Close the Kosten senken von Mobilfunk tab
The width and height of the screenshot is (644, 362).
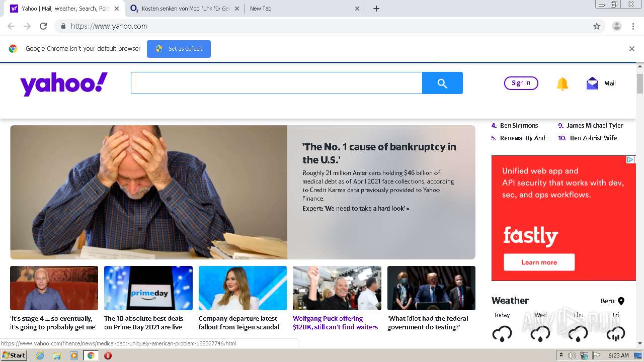click(237, 9)
